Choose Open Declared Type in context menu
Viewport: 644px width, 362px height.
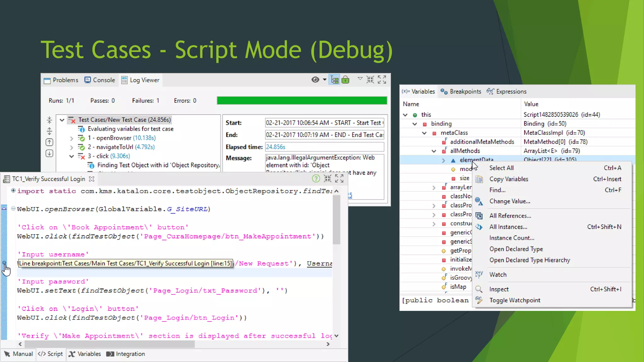click(553, 249)
